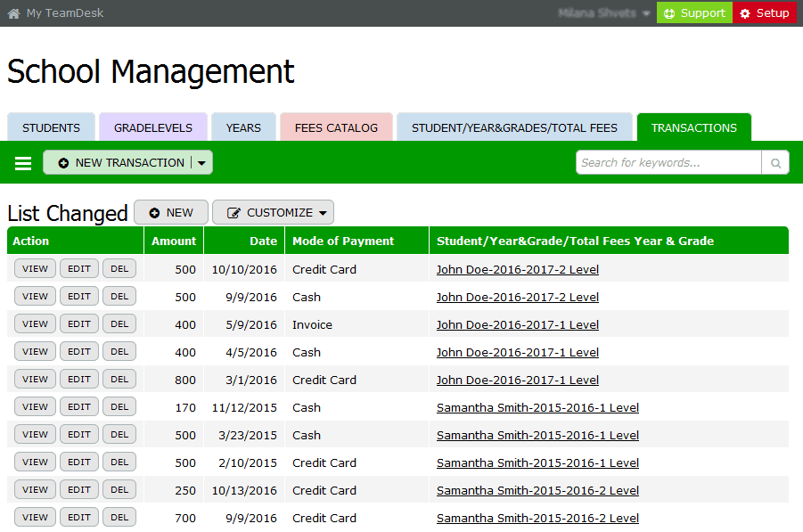The width and height of the screenshot is (803, 532).
Task: Expand the New Transaction dropdown arrow
Action: (x=202, y=163)
